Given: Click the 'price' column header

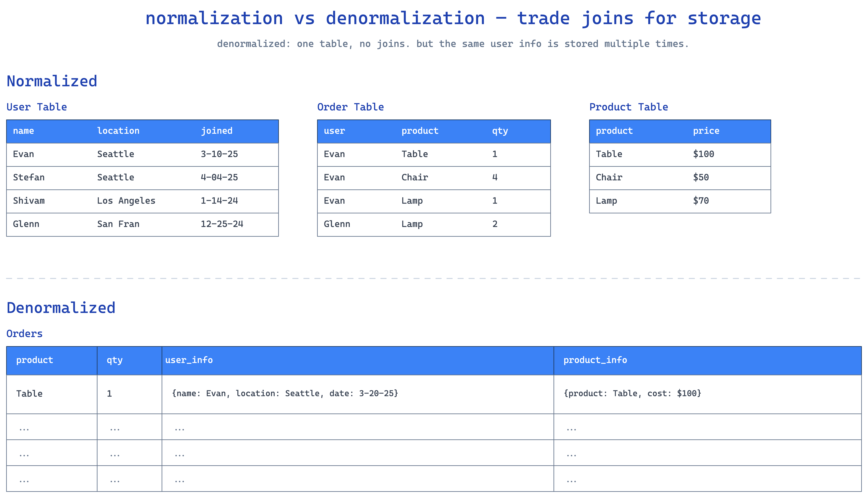Looking at the screenshot, I should click(706, 131).
